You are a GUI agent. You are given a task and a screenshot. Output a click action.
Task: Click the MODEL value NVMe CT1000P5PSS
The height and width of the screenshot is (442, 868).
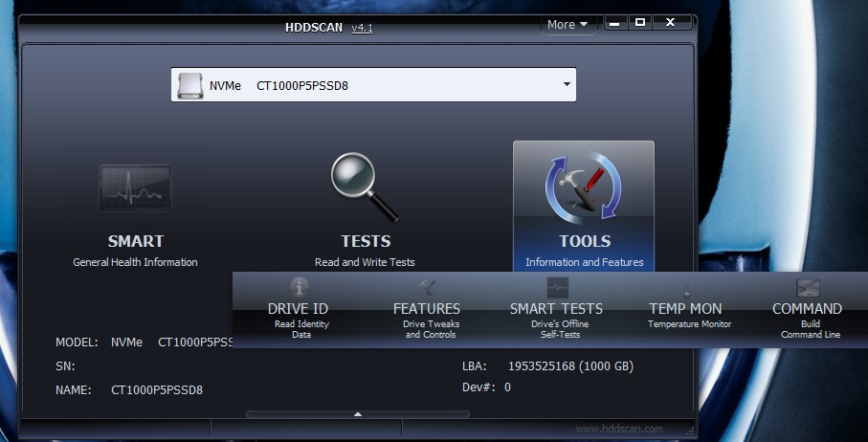coord(171,343)
